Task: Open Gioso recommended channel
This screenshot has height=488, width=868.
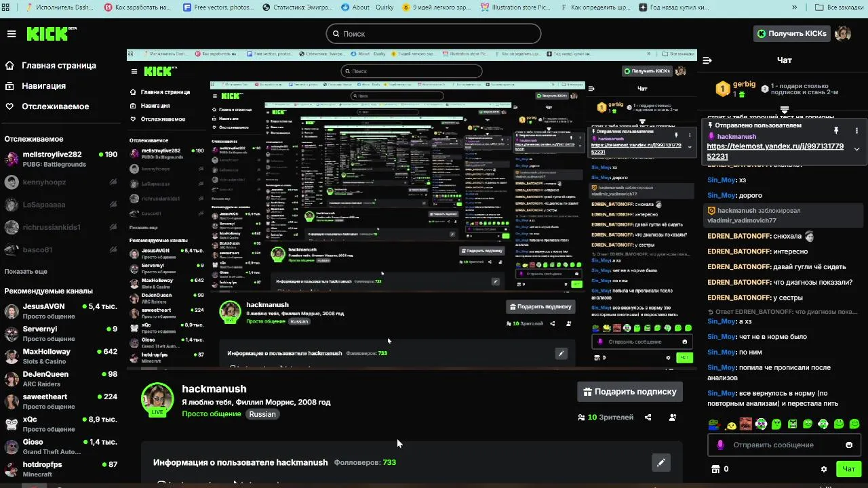Action: click(x=61, y=447)
